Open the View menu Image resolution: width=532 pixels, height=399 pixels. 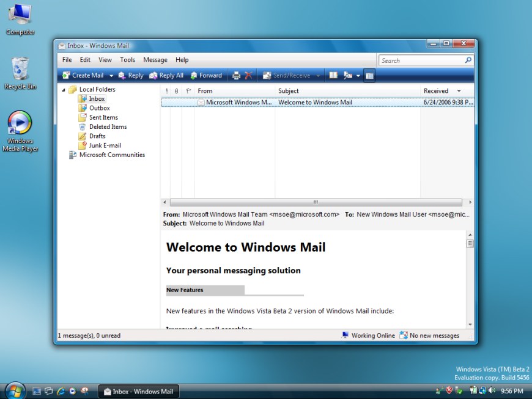[x=105, y=60]
